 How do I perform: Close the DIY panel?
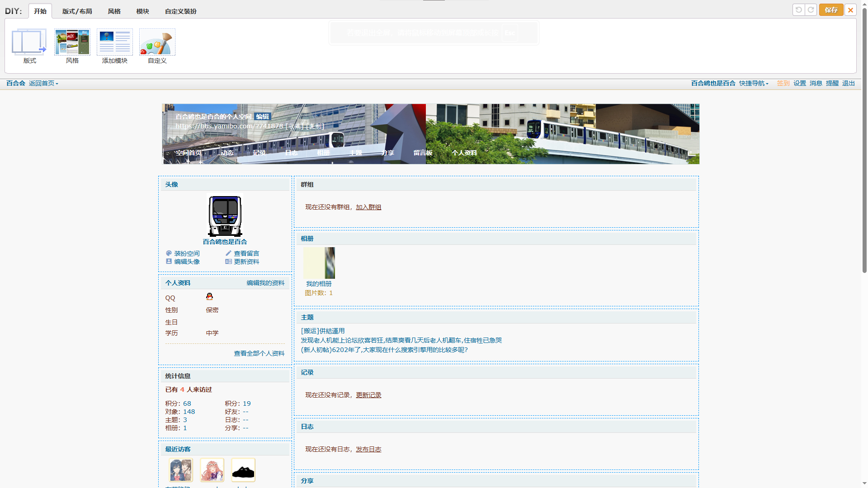point(850,10)
